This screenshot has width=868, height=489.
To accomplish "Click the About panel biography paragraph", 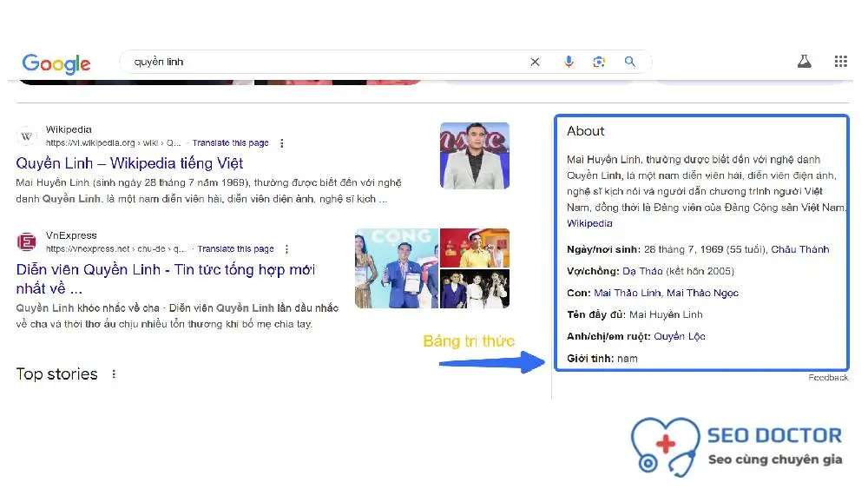I will click(x=706, y=183).
